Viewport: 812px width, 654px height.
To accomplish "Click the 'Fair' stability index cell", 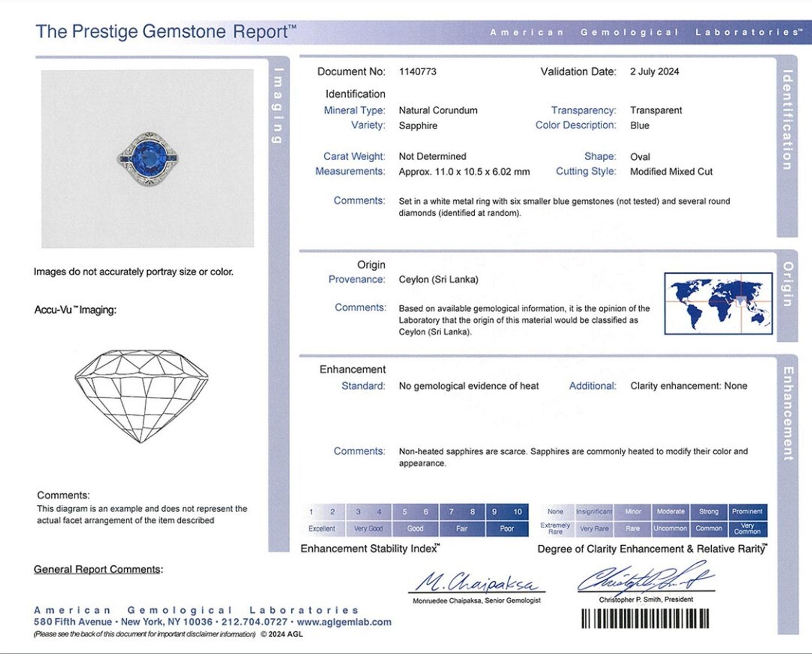I will click(x=462, y=529).
